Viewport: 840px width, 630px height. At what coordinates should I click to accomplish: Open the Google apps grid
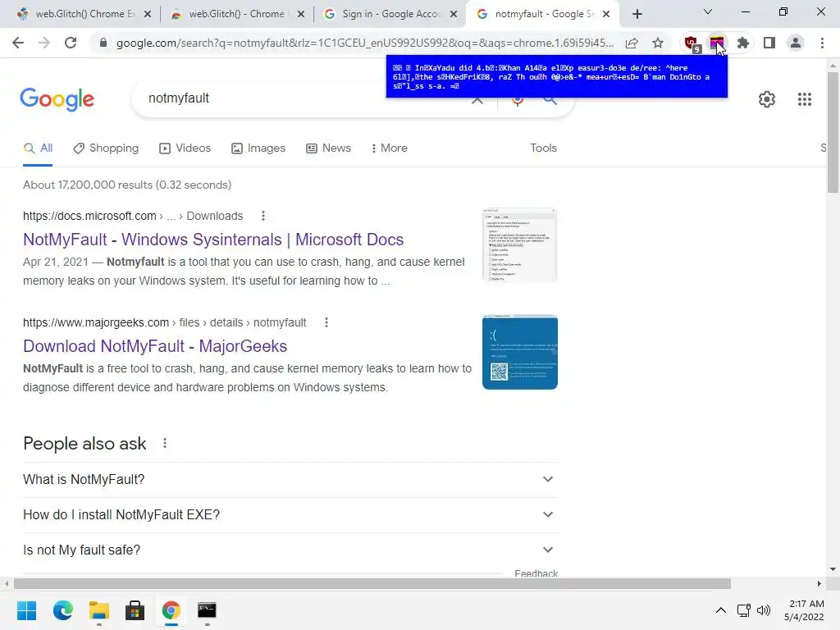pyautogui.click(x=805, y=99)
